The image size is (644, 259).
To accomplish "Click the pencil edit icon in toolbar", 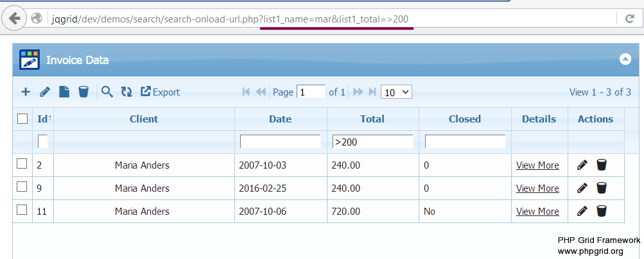I will [45, 92].
